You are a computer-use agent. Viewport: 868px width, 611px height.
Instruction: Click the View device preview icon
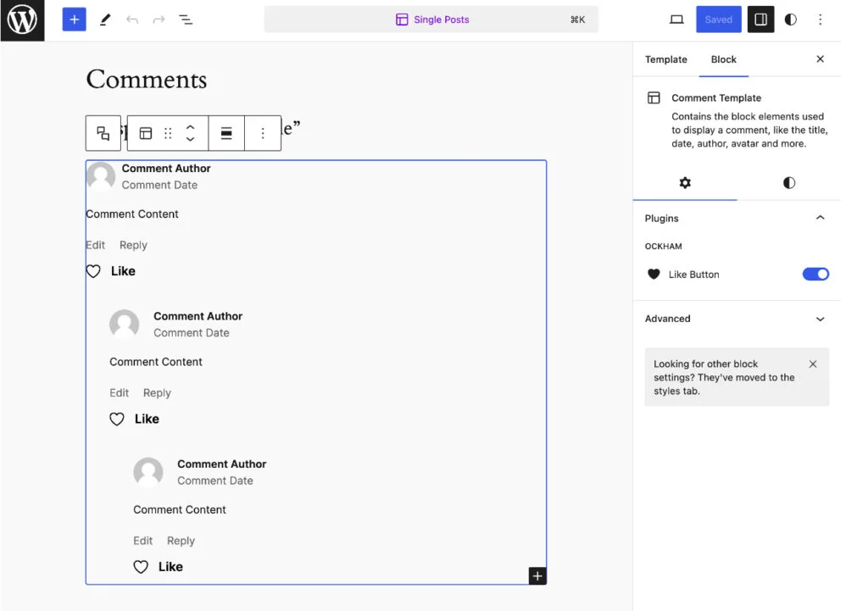point(676,19)
